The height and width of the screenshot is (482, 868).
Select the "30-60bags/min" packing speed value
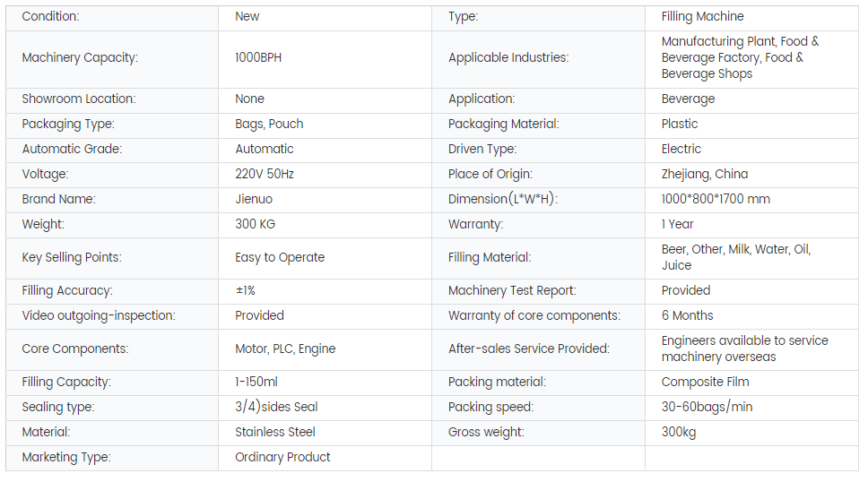click(707, 407)
